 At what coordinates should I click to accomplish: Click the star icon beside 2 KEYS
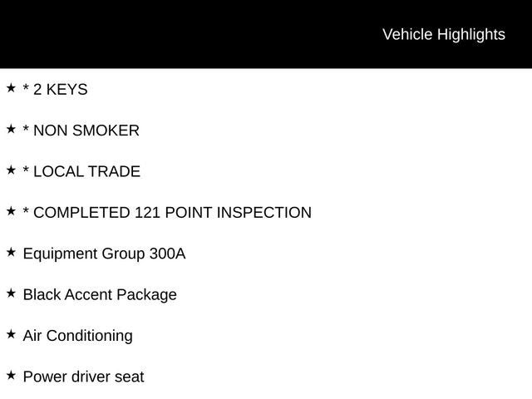(x=11, y=88)
